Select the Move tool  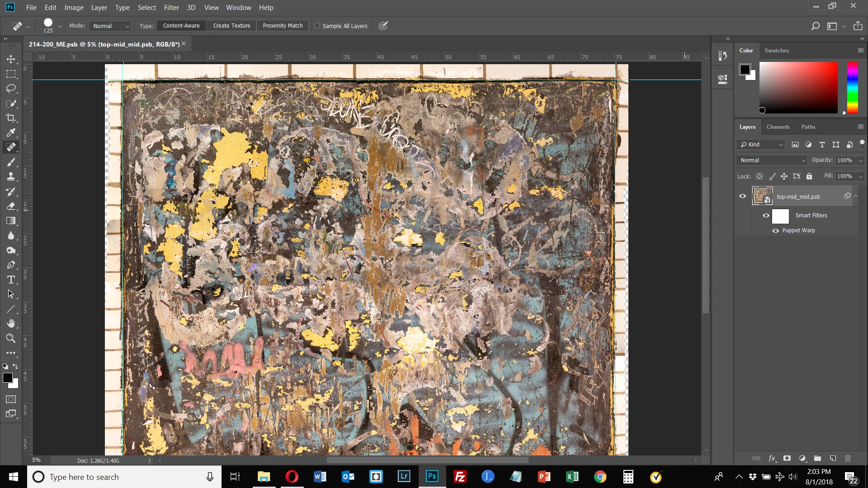(x=11, y=59)
